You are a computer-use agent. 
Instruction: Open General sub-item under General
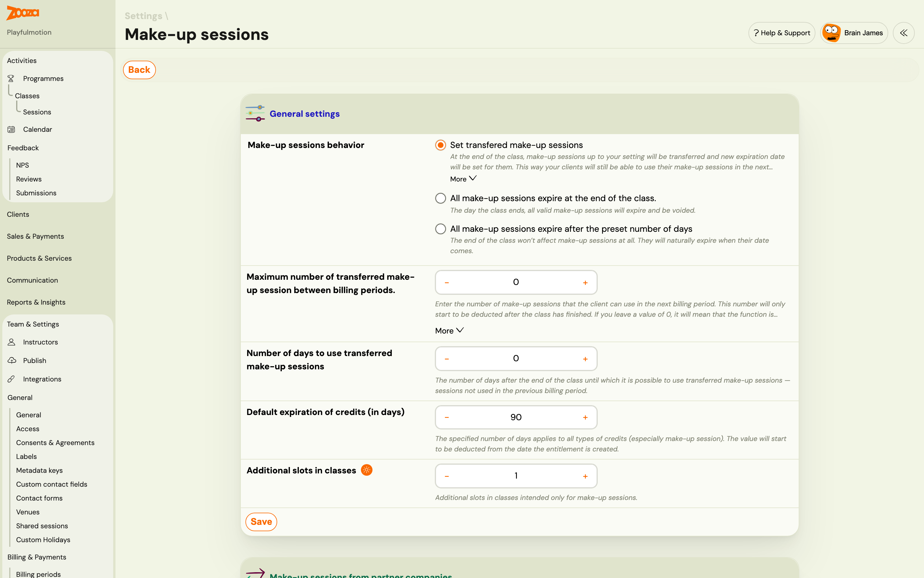(x=29, y=415)
